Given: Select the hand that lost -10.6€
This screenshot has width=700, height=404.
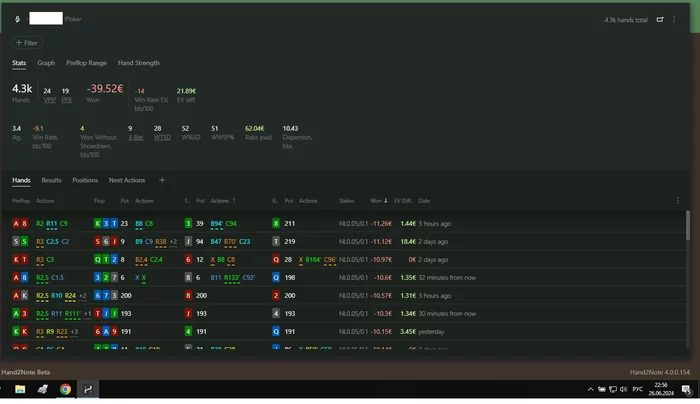Looking at the screenshot, I should point(343,278).
